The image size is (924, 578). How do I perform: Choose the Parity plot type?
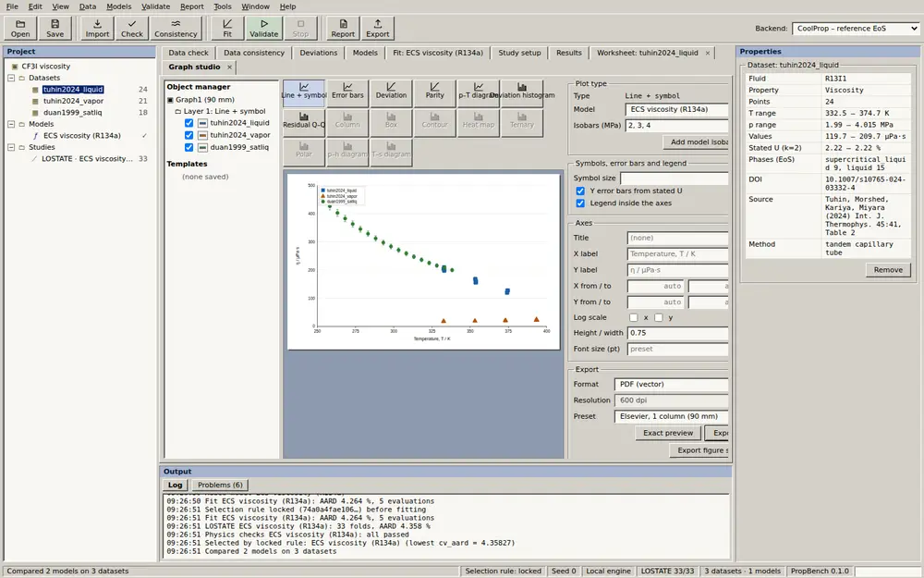click(435, 93)
